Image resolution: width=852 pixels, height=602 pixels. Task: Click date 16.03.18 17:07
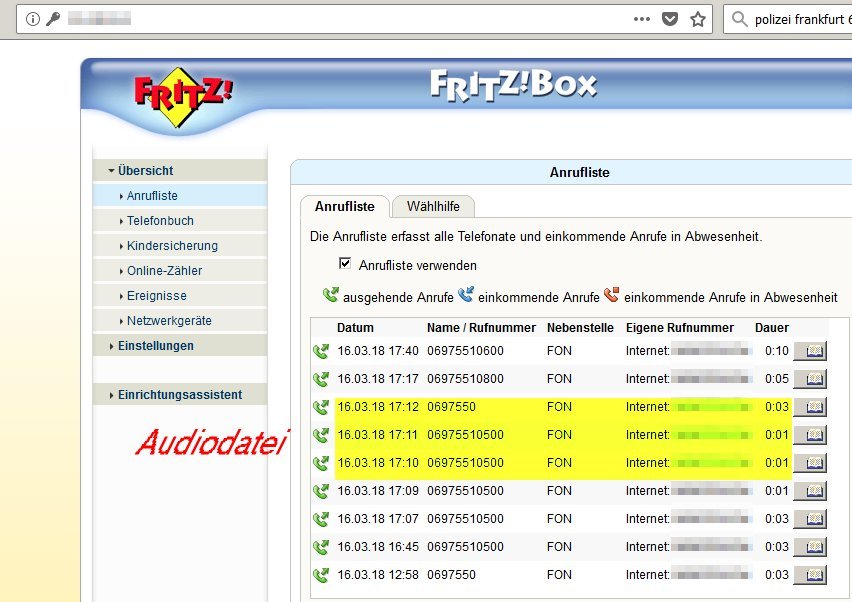pyautogui.click(x=378, y=519)
